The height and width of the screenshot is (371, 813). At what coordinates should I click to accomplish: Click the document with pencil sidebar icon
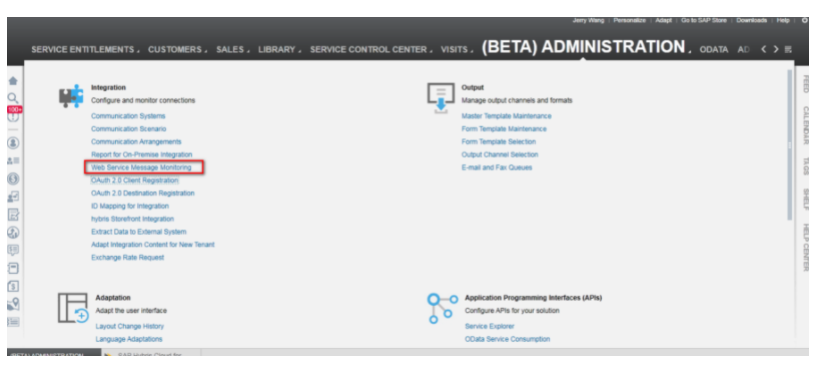pos(13,215)
